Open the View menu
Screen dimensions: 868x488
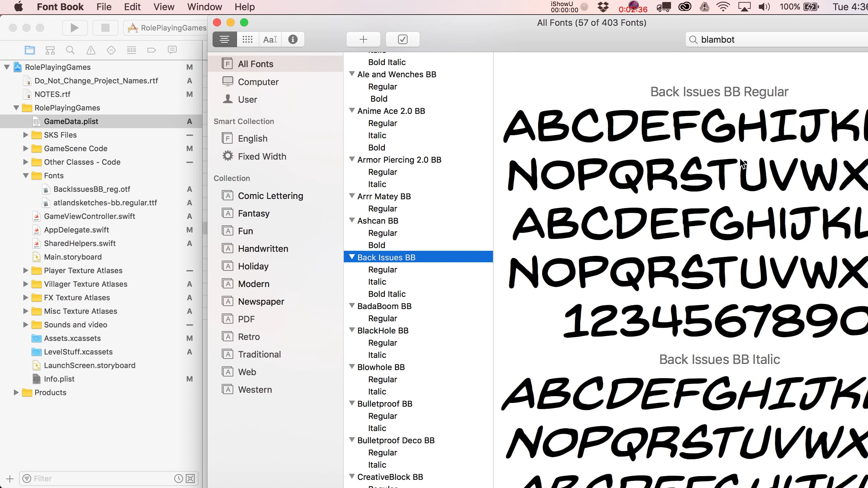click(x=164, y=7)
